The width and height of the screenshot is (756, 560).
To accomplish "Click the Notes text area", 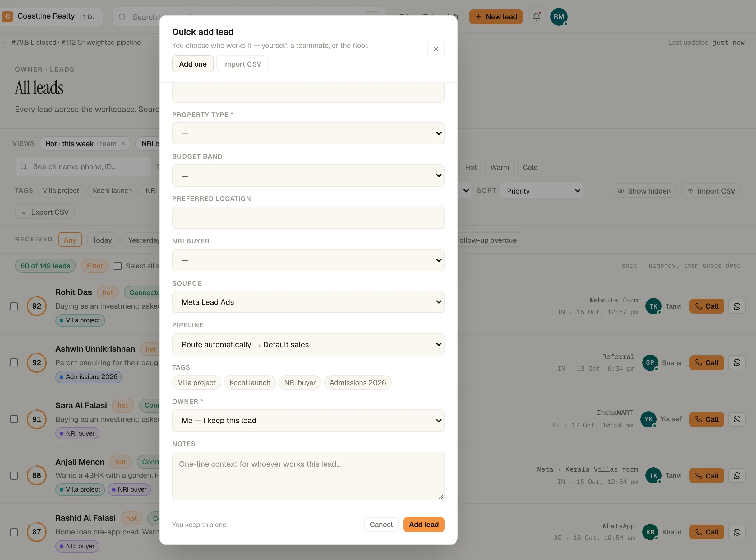I will click(308, 476).
